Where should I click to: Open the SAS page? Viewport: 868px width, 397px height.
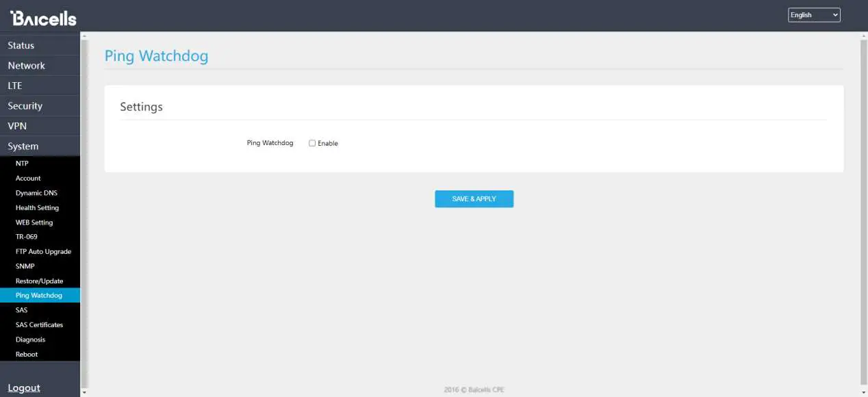point(40,310)
